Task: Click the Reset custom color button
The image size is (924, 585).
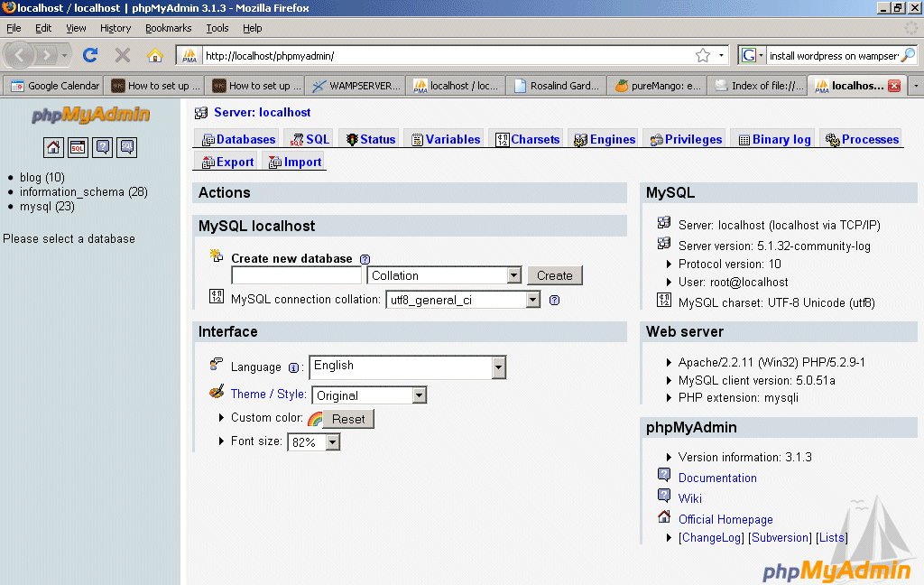Action: 348,419
